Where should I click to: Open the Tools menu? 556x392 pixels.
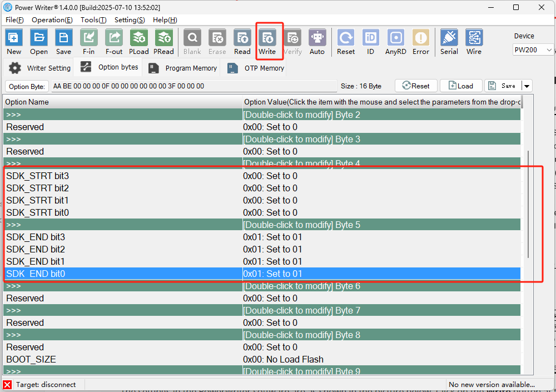point(93,20)
